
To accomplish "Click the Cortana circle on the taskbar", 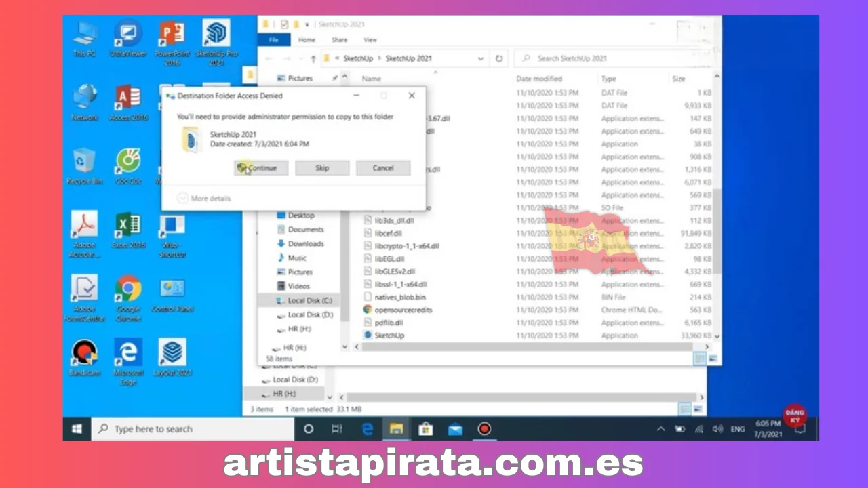I will click(309, 429).
